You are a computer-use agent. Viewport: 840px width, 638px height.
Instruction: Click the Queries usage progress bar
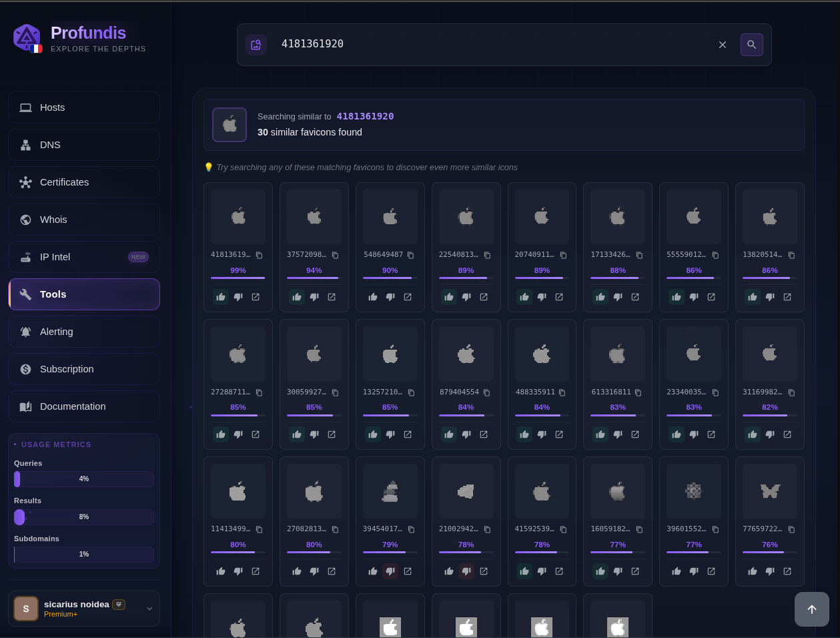84,479
